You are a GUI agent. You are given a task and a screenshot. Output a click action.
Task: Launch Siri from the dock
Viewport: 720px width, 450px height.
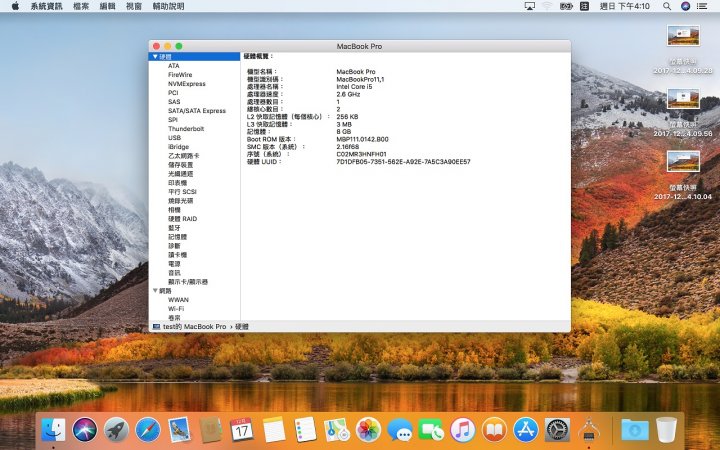click(x=85, y=430)
